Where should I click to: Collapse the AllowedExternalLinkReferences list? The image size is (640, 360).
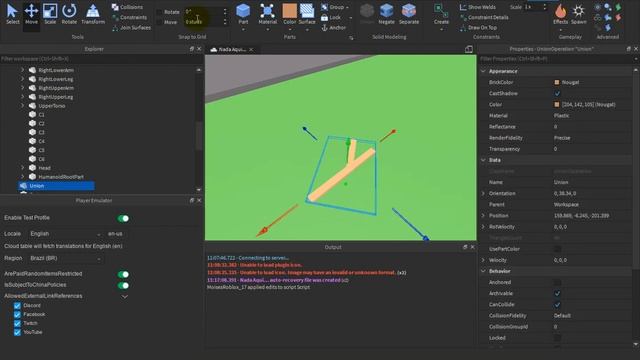point(124,296)
